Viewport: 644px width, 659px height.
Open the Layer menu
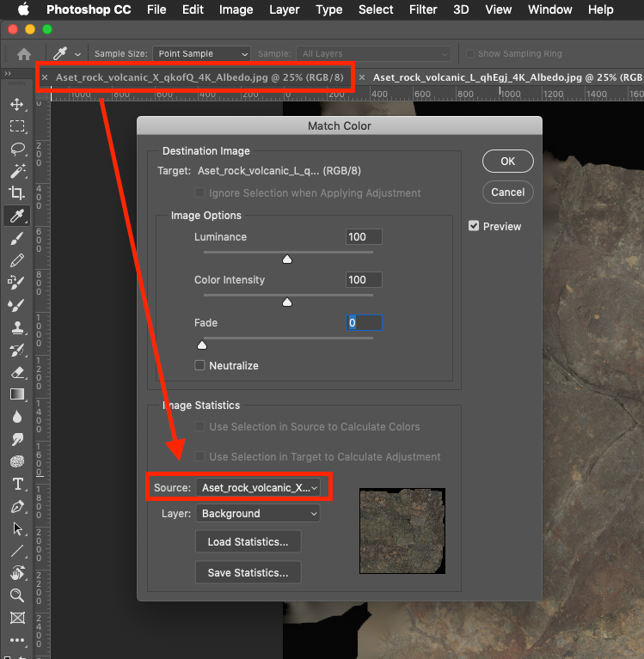point(285,9)
